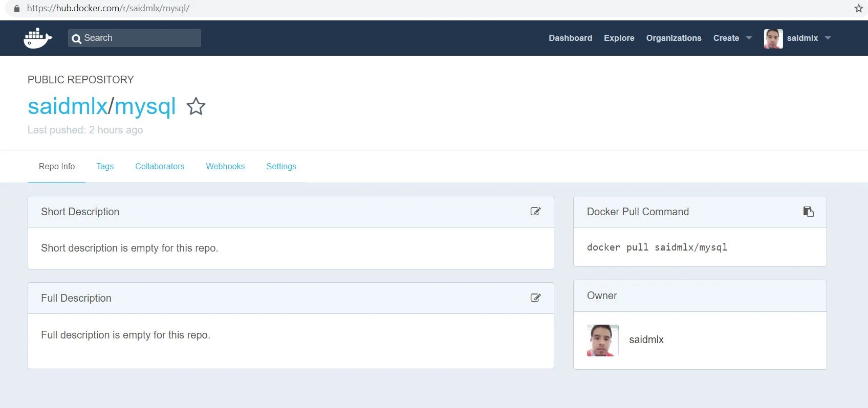Screen dimensions: 868x408
Task: Open the Collaborators tab
Action: point(160,166)
